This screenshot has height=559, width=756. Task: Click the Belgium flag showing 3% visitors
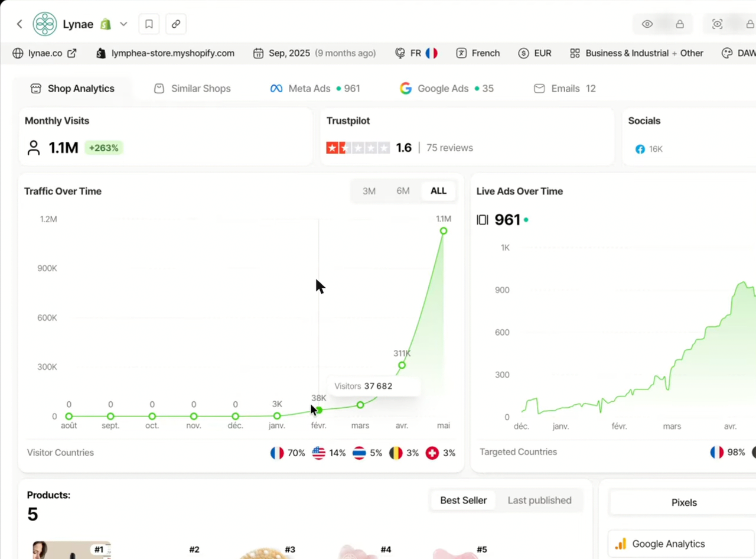(396, 453)
